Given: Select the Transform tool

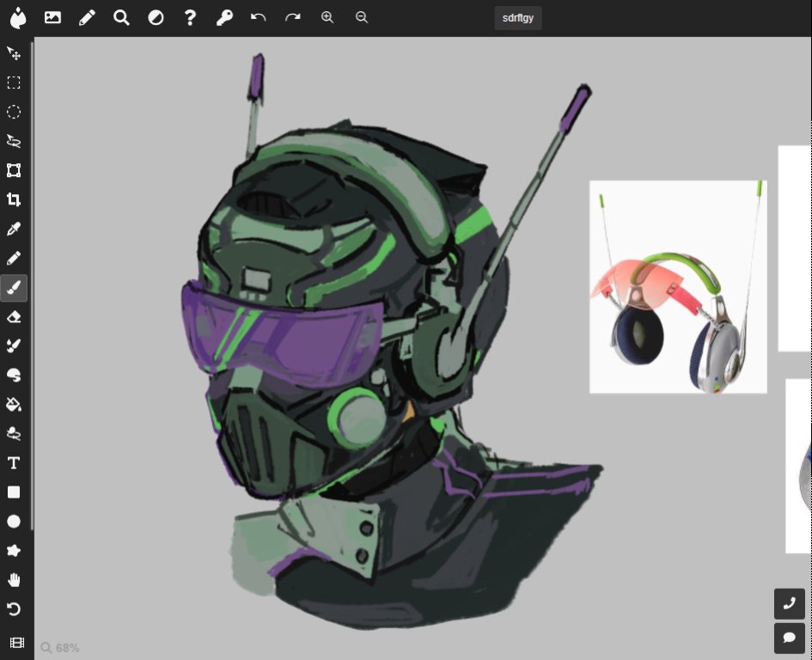Looking at the screenshot, I should 14,170.
